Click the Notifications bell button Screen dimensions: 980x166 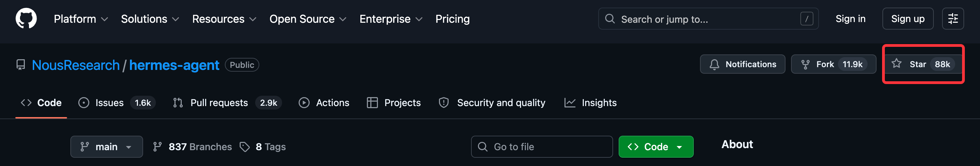tap(742, 64)
